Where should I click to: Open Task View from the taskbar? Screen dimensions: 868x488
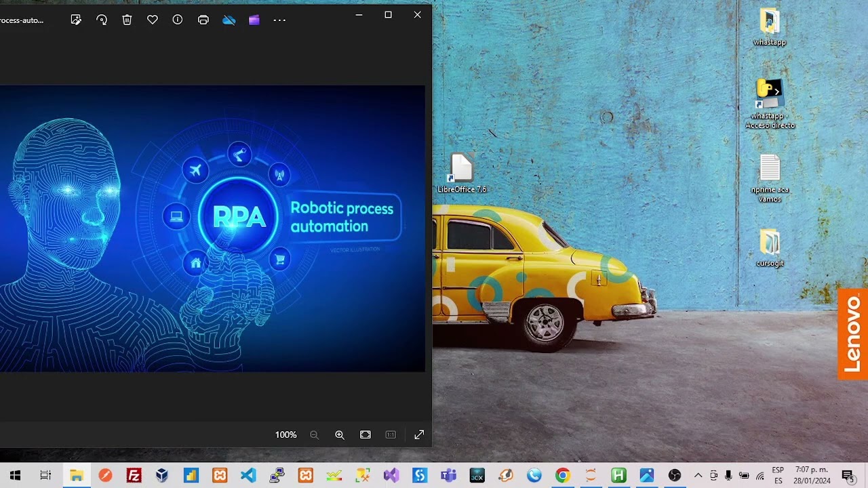pyautogui.click(x=45, y=475)
